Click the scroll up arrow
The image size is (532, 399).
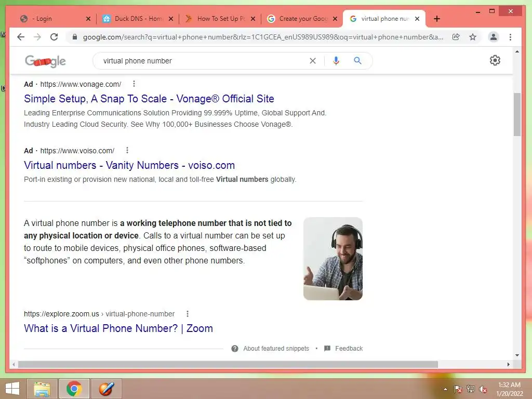(x=517, y=51)
